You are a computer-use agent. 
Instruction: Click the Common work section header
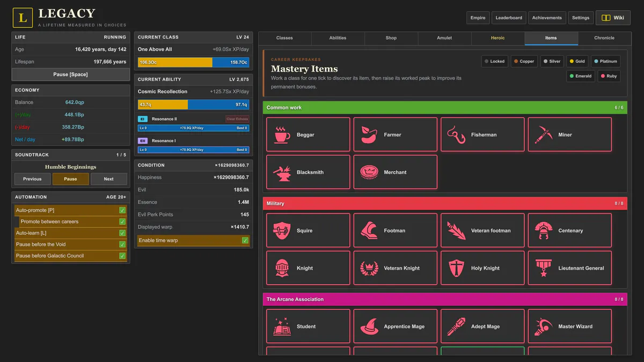pos(445,108)
